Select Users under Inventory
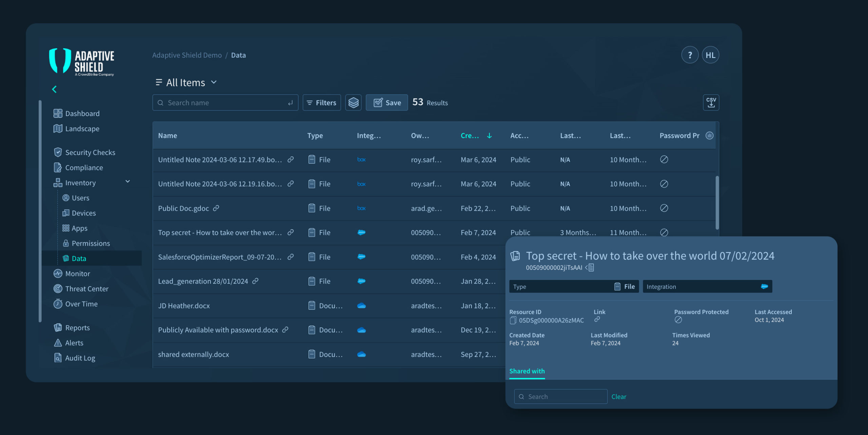The image size is (868, 435). tap(76, 198)
